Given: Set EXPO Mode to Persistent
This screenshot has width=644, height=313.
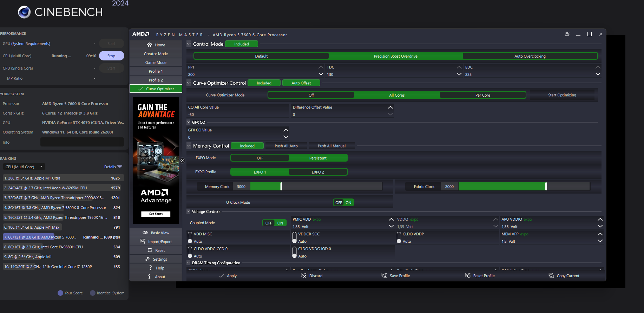Looking at the screenshot, I should [x=318, y=158].
